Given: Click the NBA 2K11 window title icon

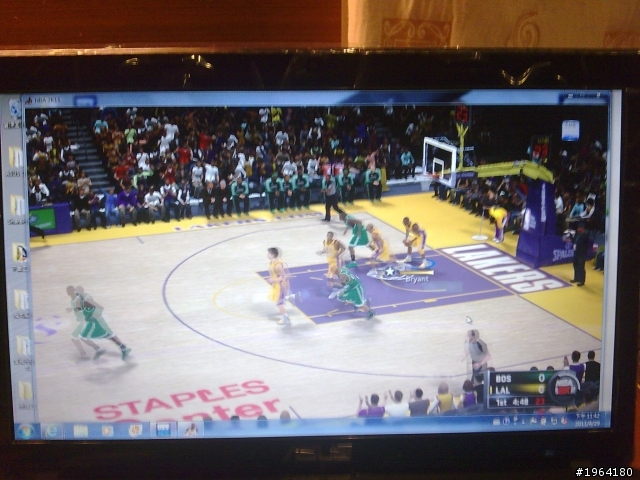Looking at the screenshot, I should tap(29, 100).
